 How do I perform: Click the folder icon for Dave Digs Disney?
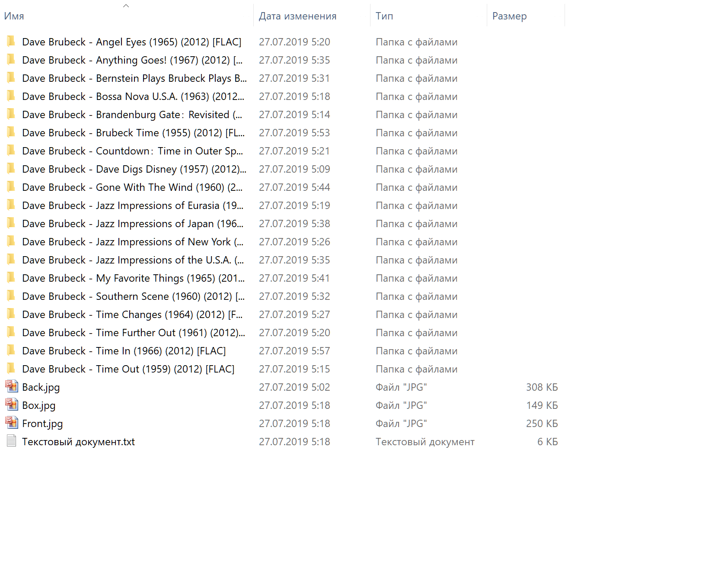pyautogui.click(x=11, y=169)
